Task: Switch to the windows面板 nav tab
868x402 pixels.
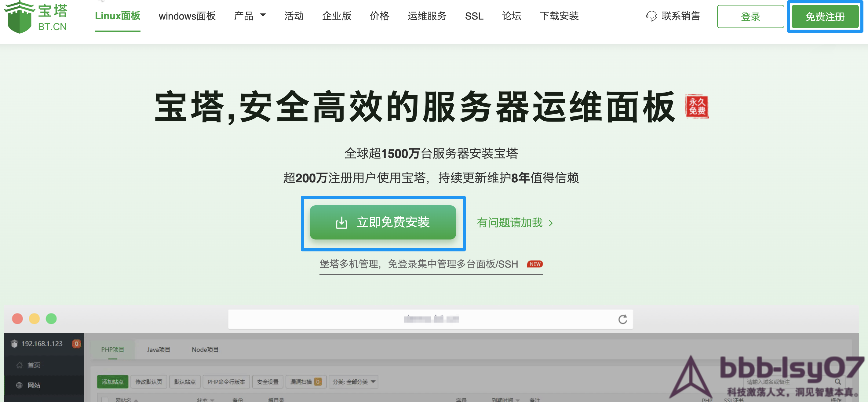Action: click(187, 16)
